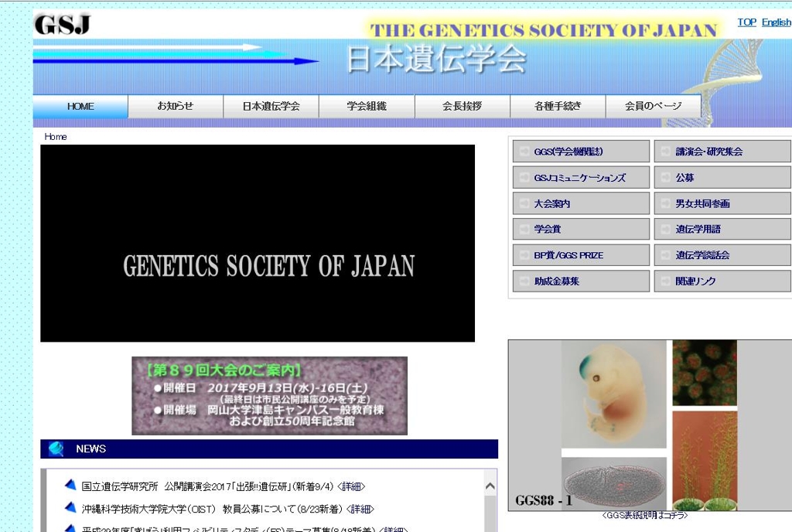The width and height of the screenshot is (792, 532).
Task: Open the 日本遺伝学会 menu item
Action: click(271, 107)
